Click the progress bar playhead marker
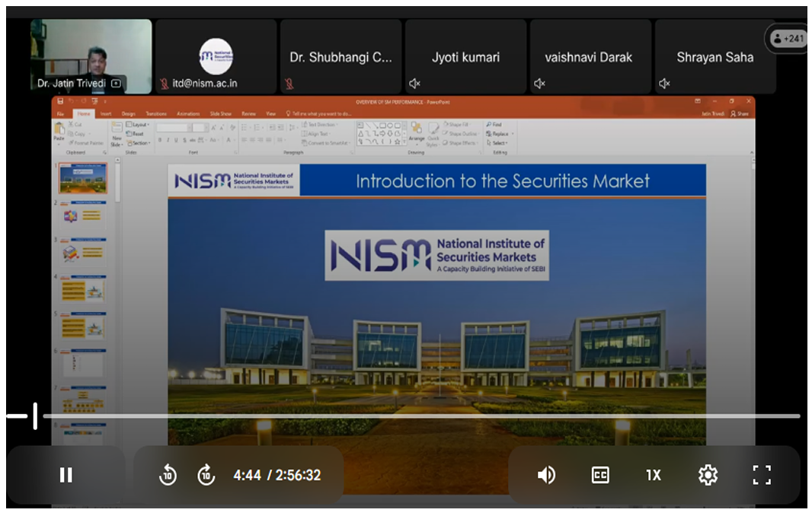Image resolution: width=812 pixels, height=516 pixels. tap(35, 416)
